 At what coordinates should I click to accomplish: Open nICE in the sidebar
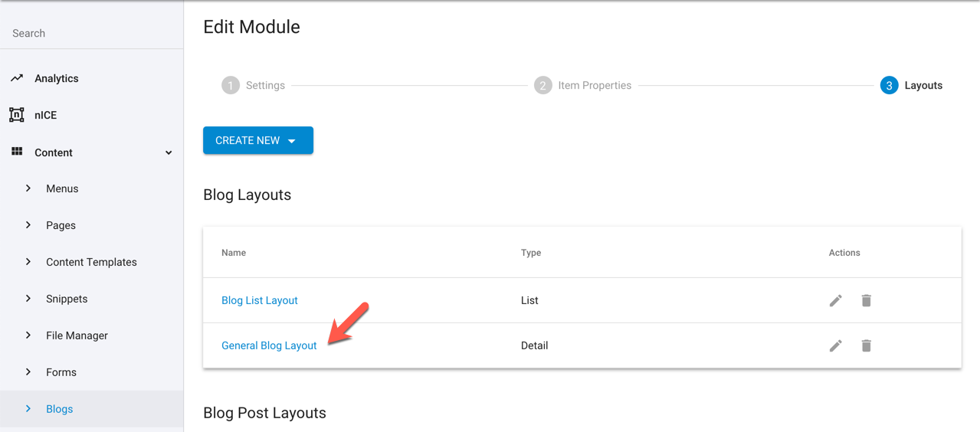point(45,115)
